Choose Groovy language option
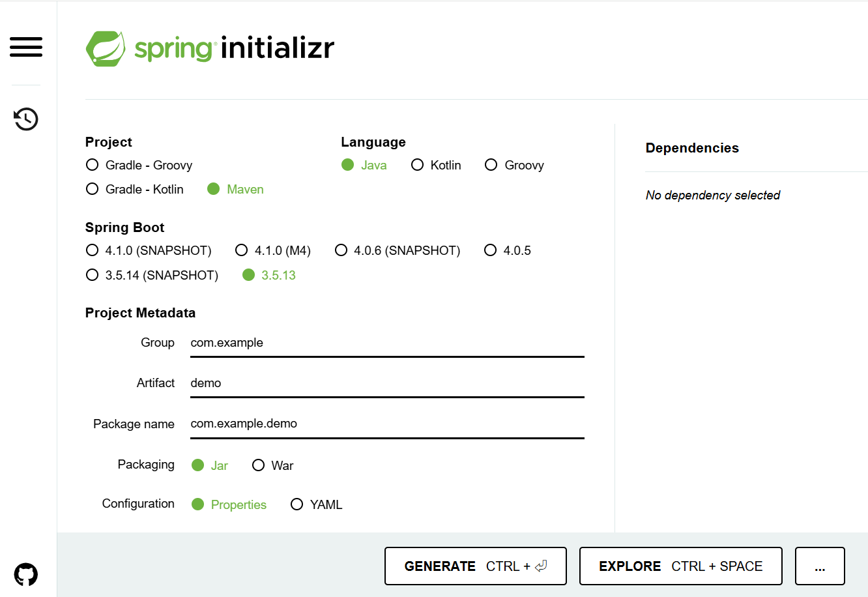This screenshot has width=868, height=597. pyautogui.click(x=491, y=165)
